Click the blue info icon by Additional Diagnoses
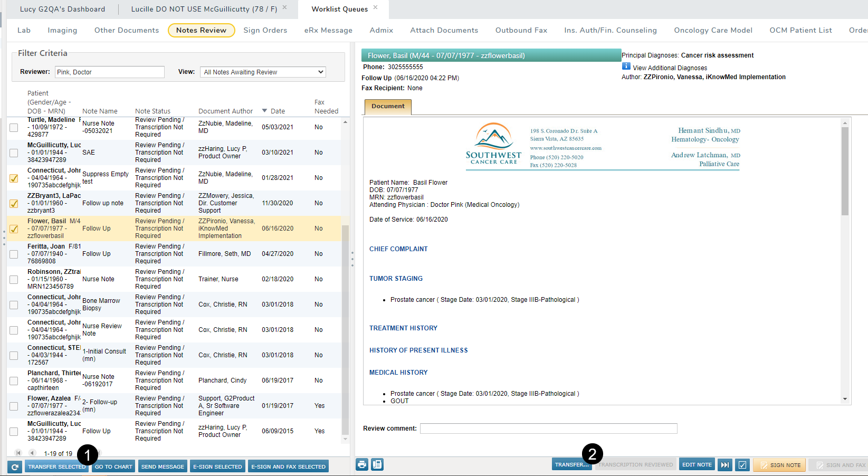 coord(626,66)
